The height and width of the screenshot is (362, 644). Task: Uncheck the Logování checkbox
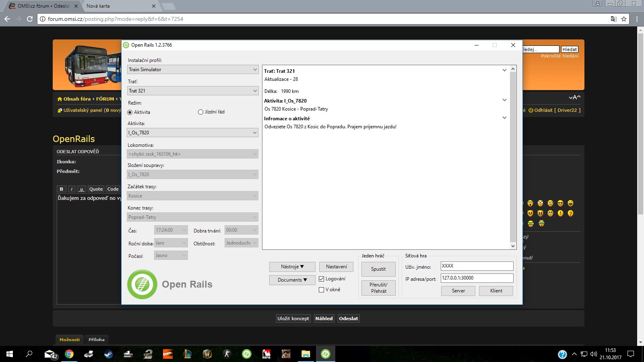pos(321,279)
